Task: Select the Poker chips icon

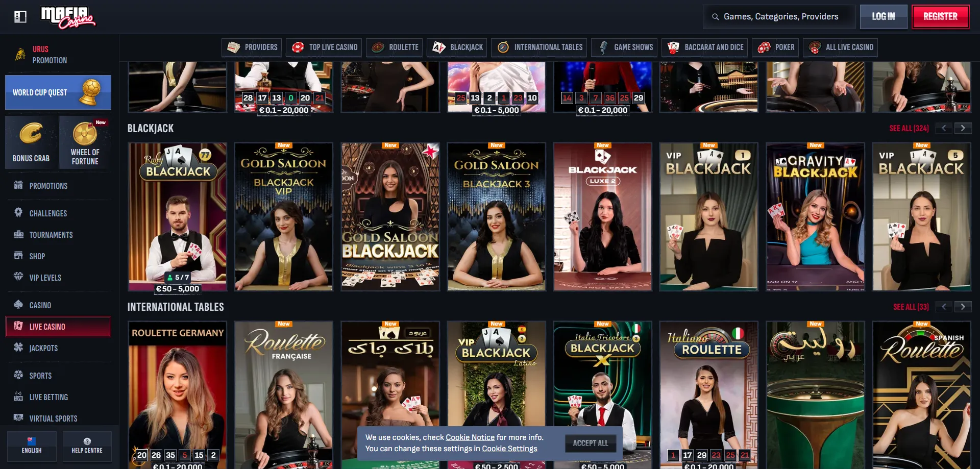Action: pos(764,47)
